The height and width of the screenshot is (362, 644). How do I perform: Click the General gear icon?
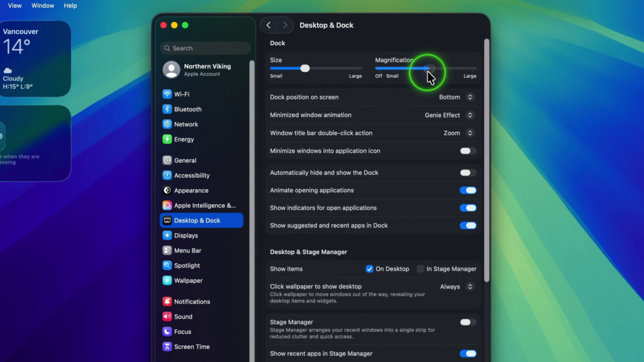click(167, 160)
